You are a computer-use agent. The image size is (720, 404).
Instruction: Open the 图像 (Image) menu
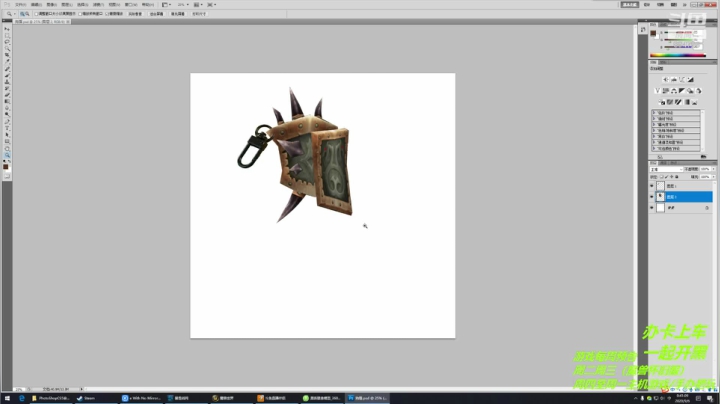click(x=51, y=5)
